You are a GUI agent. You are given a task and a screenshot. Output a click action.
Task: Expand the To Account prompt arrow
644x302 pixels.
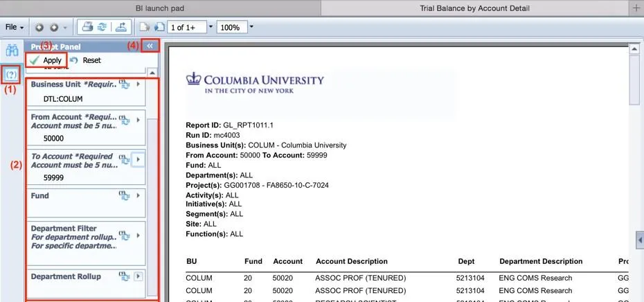click(x=138, y=159)
